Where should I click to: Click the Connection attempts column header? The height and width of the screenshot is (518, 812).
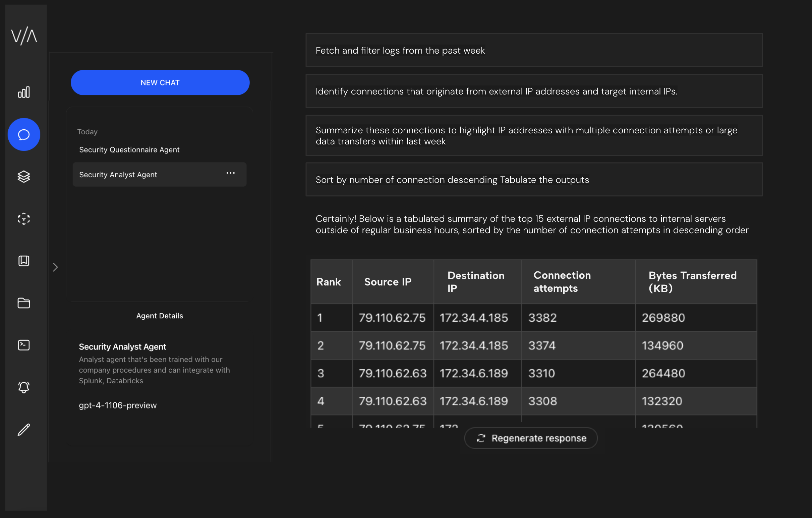[562, 282]
